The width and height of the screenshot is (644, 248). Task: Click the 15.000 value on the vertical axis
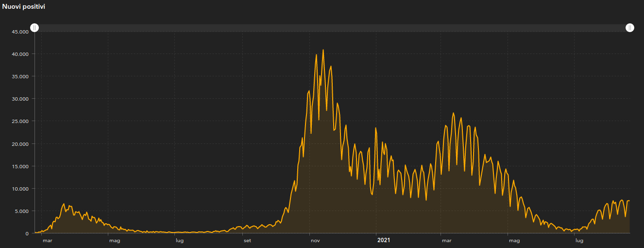coord(20,166)
